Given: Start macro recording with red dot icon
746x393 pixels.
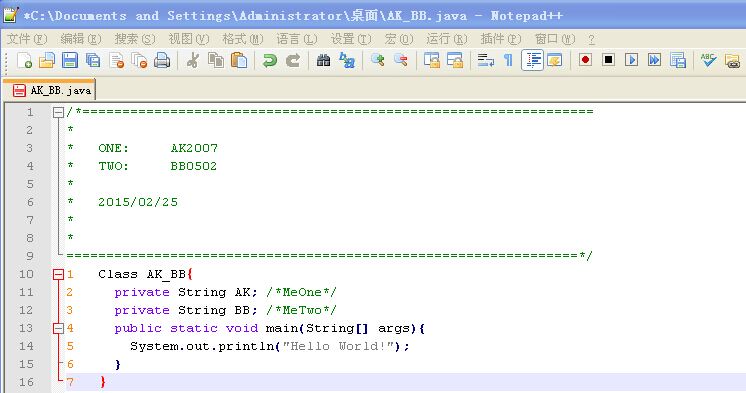Looking at the screenshot, I should tap(585, 60).
